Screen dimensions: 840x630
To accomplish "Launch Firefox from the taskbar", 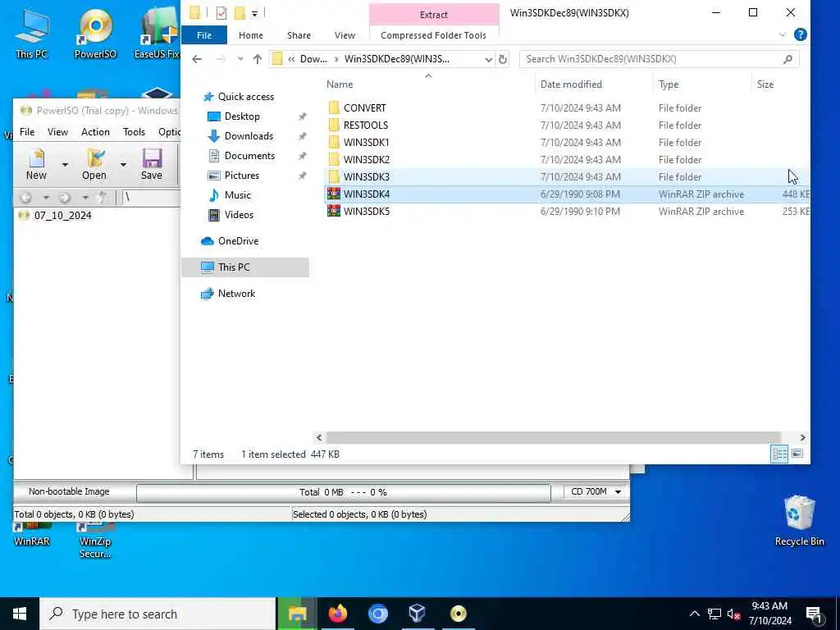I will [337, 614].
